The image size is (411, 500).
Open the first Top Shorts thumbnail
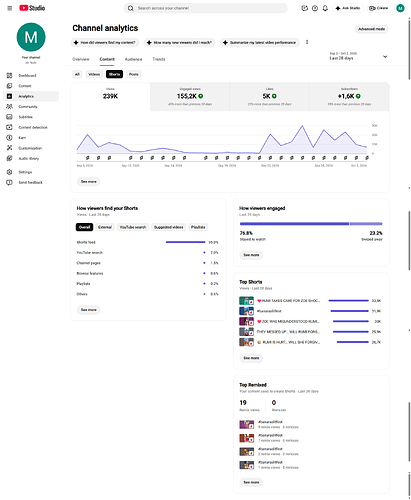click(246, 301)
